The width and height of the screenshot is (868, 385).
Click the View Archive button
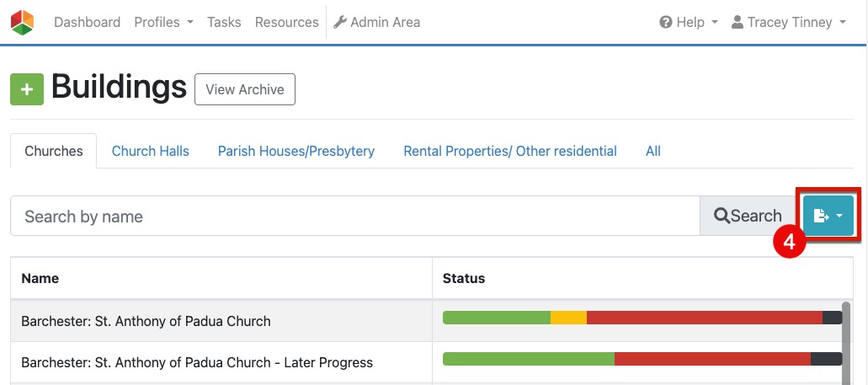tap(245, 89)
